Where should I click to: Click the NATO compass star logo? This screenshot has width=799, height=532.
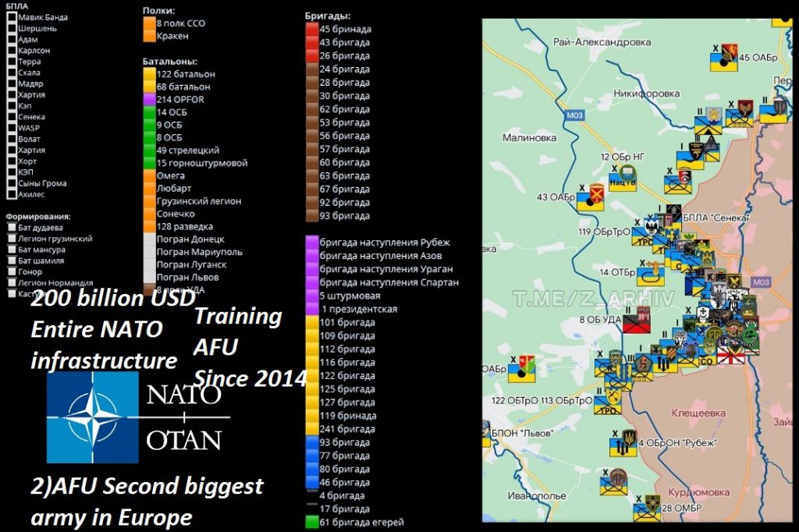[93, 417]
